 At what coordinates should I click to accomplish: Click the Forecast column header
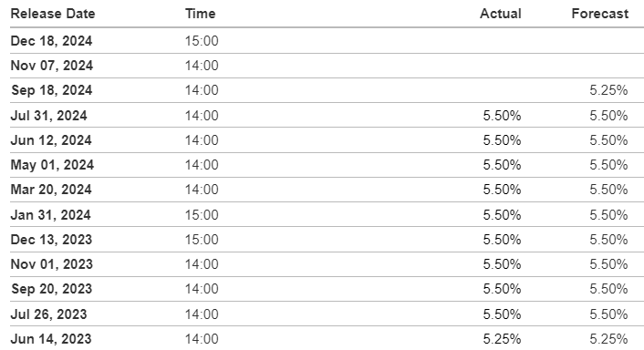tap(599, 14)
